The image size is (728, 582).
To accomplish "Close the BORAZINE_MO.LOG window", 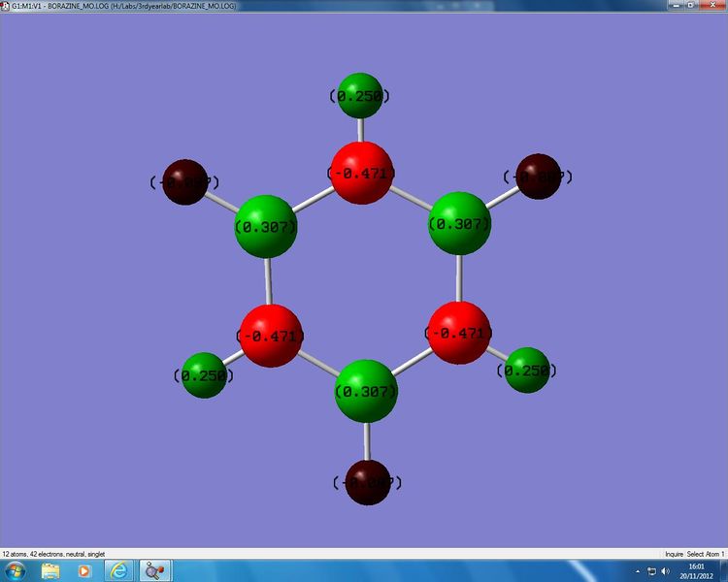I will (712, 5).
